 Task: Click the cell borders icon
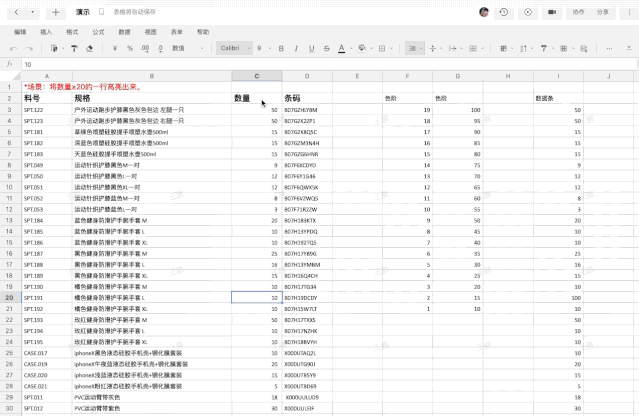(382, 48)
